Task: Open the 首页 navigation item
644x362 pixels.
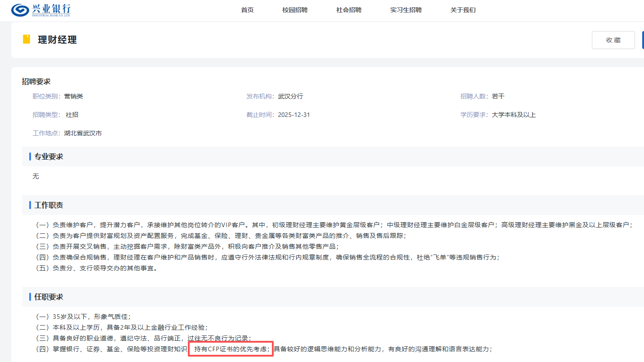Action: 247,10
